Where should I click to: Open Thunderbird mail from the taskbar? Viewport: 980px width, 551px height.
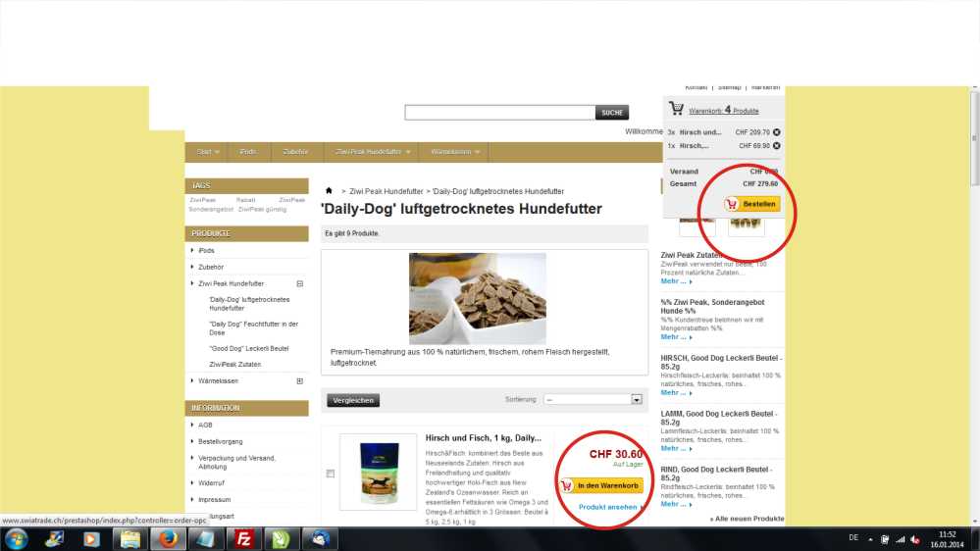320,538
